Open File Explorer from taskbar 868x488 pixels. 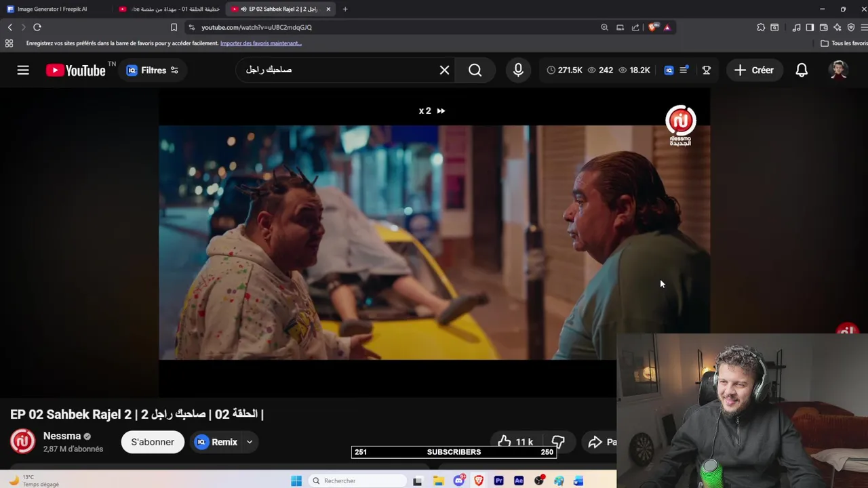coord(439,481)
